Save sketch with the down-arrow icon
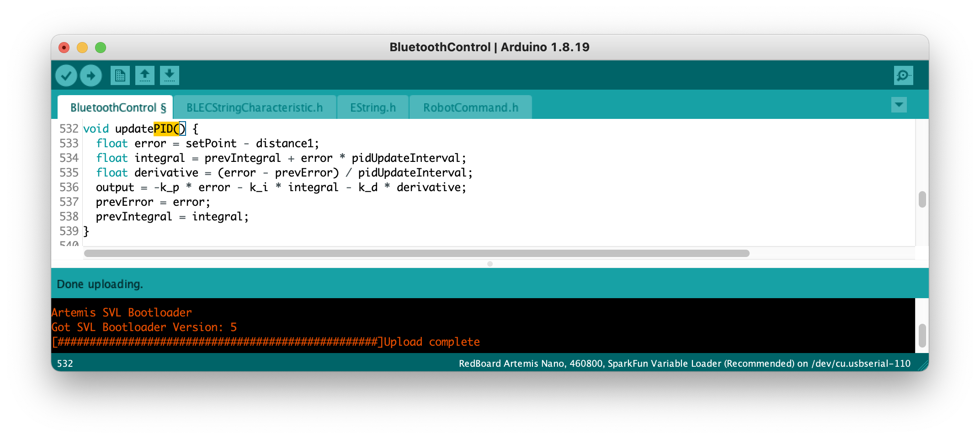Image resolution: width=980 pixels, height=439 pixels. 170,75
